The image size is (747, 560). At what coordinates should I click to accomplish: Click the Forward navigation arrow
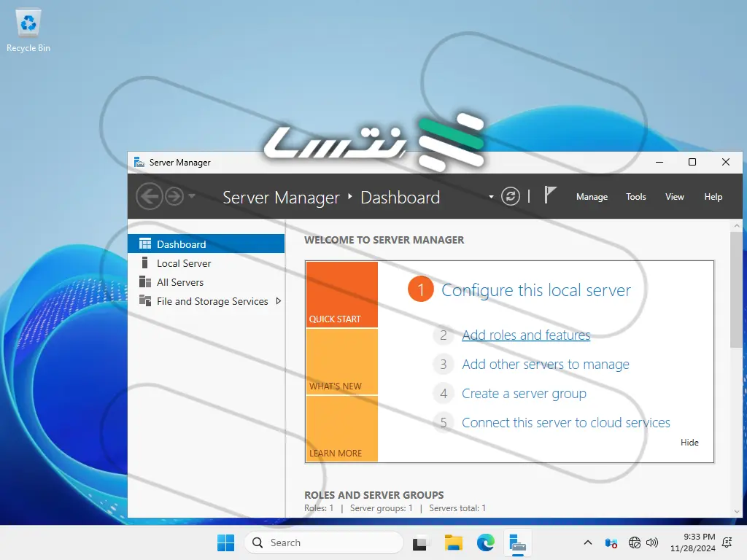tap(174, 196)
